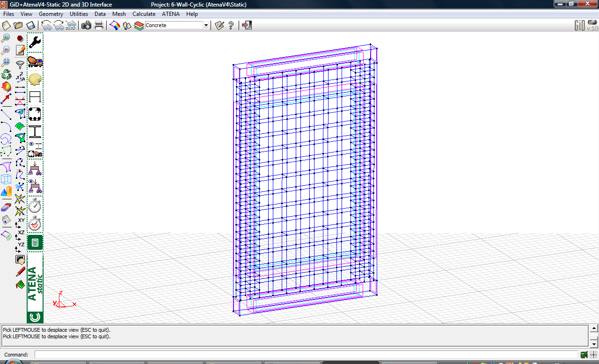
Task: Click the green recycle Redraw icon
Action: click(x=6, y=74)
